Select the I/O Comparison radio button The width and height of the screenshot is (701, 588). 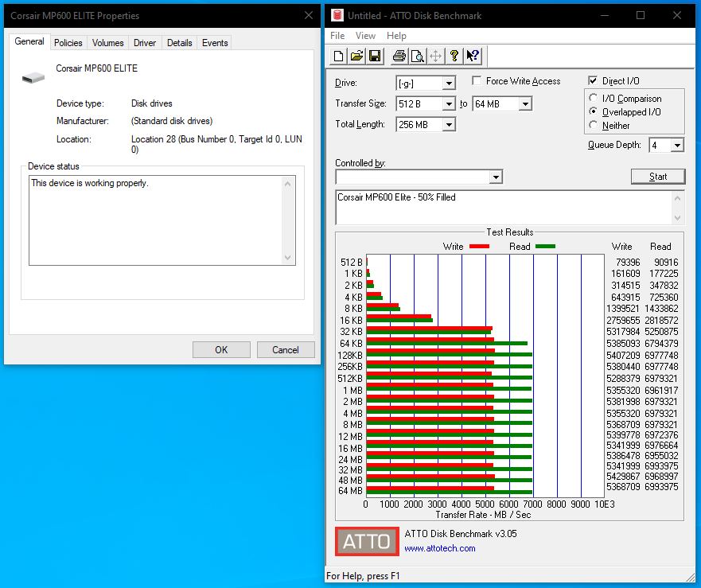tap(594, 99)
